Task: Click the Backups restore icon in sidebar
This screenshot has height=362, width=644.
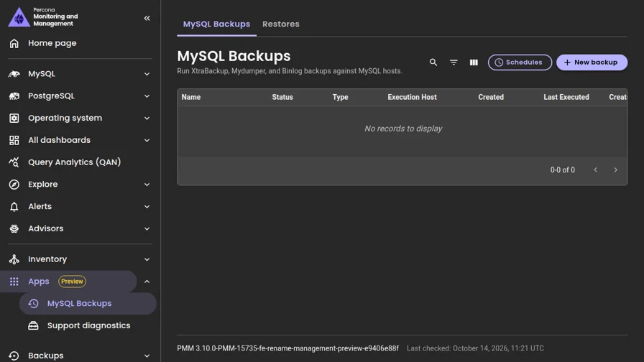Action: (x=14, y=356)
